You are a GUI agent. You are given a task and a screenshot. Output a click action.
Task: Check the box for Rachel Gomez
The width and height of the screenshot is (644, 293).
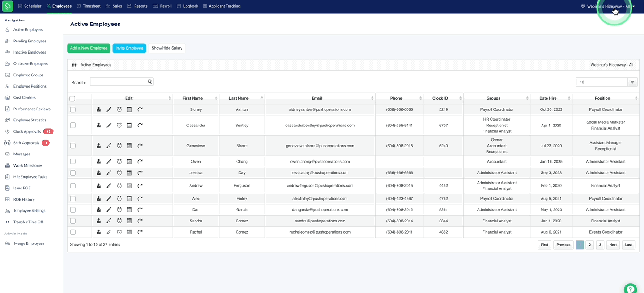pos(73,232)
